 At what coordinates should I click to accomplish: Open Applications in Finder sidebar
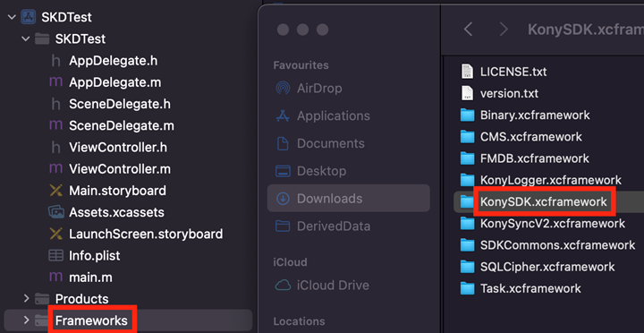click(x=334, y=115)
